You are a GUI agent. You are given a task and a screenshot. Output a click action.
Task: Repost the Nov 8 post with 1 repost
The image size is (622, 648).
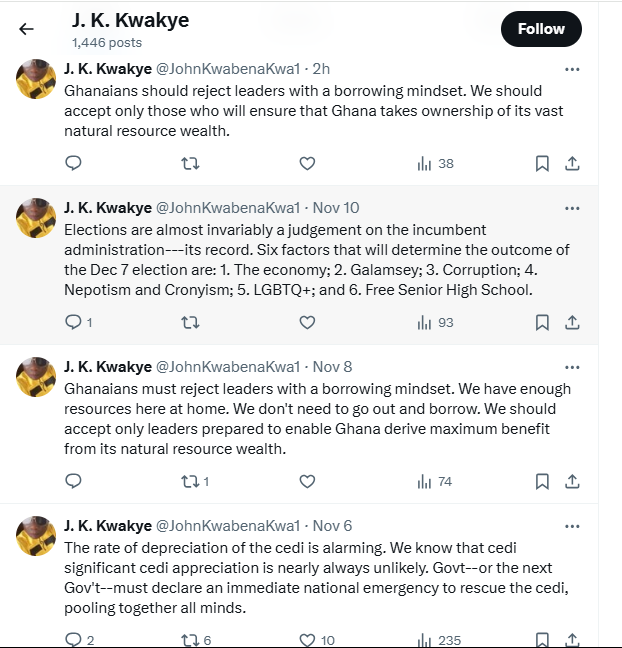click(195, 481)
